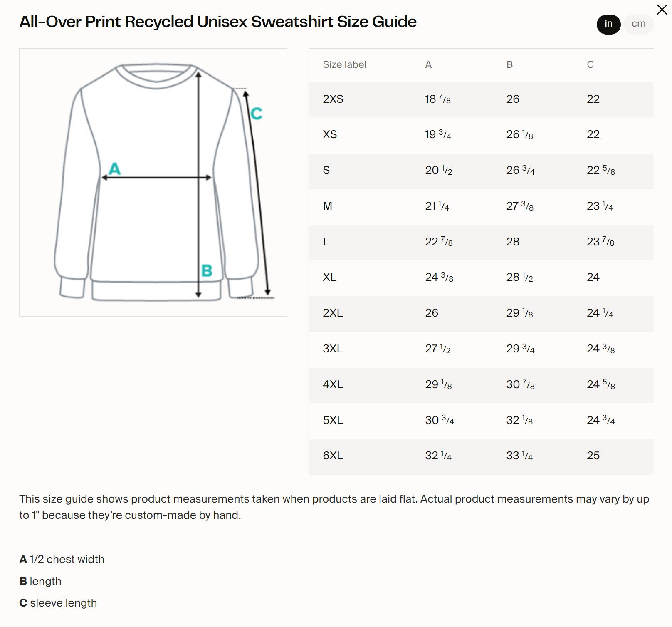Click the 3XL chest width value
This screenshot has height=627, width=672.
(437, 349)
